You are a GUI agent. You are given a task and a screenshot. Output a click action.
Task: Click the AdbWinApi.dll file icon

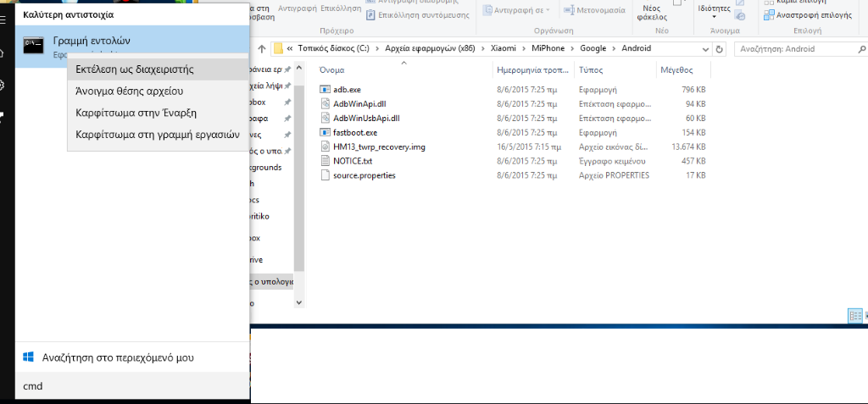pyautogui.click(x=326, y=104)
